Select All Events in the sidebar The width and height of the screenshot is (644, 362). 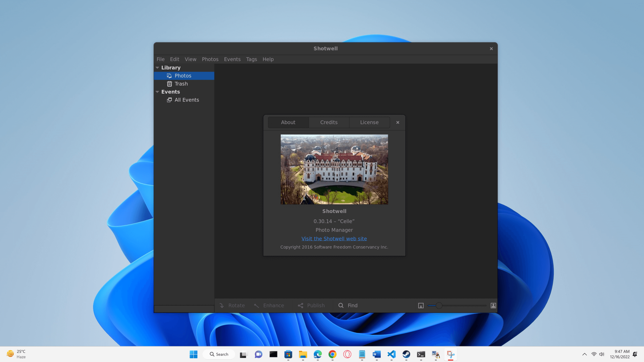(184, 100)
